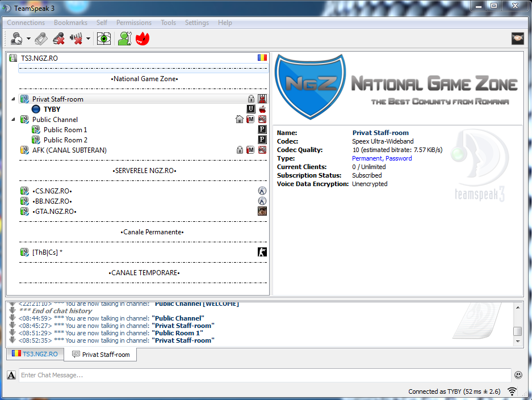
Task: Toggle the mute microphone toolbar button
Action: 58,39
